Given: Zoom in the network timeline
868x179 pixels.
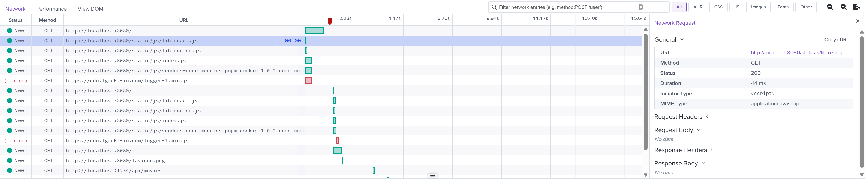Looking at the screenshot, I should (x=843, y=7).
